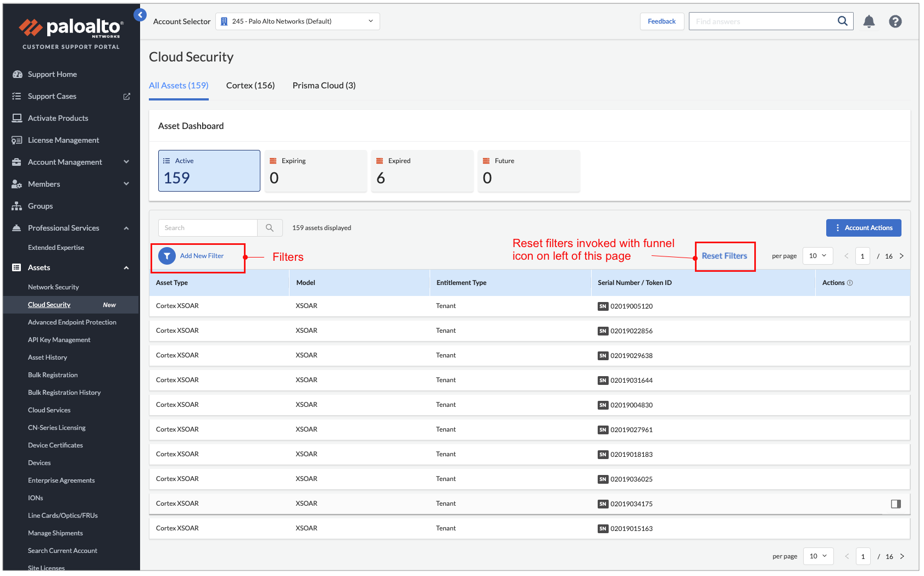The height and width of the screenshot is (576, 924).
Task: Open the help question mark icon
Action: [x=895, y=21]
